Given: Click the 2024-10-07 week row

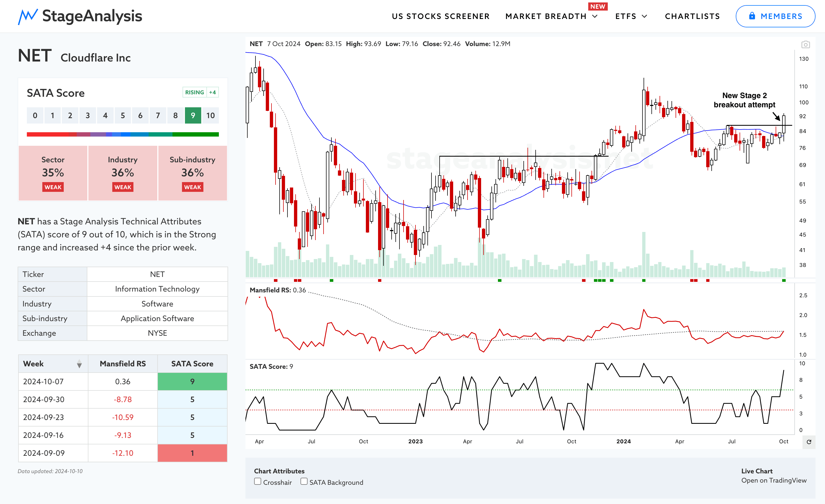Looking at the screenshot, I should pos(123,382).
